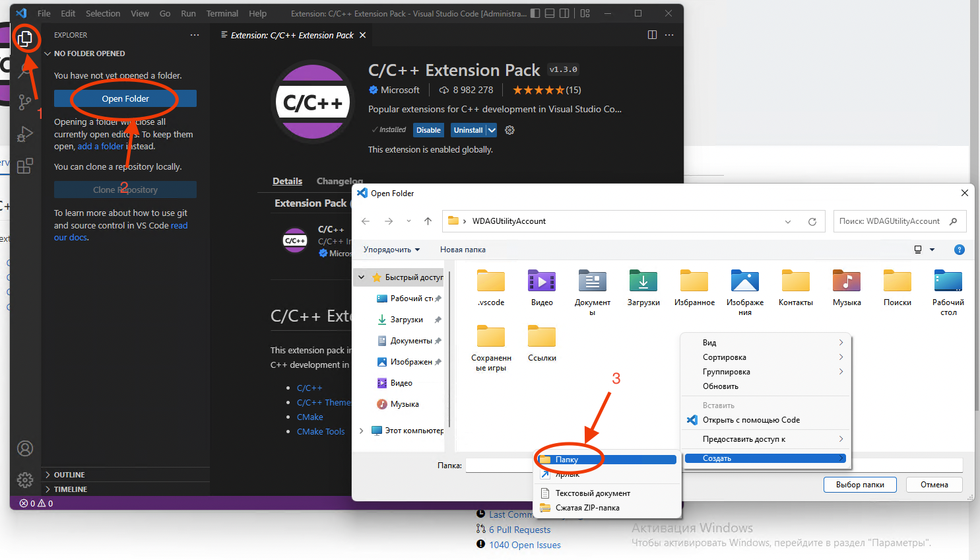
Task: Click the search field in Open Folder dialog
Action: pos(891,221)
